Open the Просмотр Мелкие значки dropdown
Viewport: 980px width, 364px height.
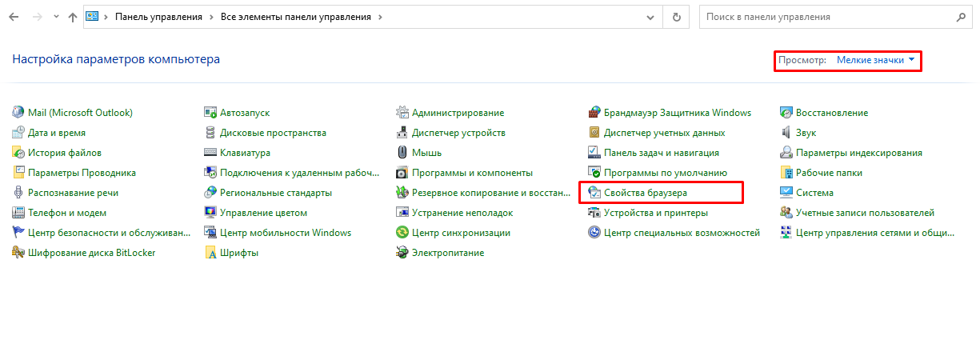coord(875,60)
